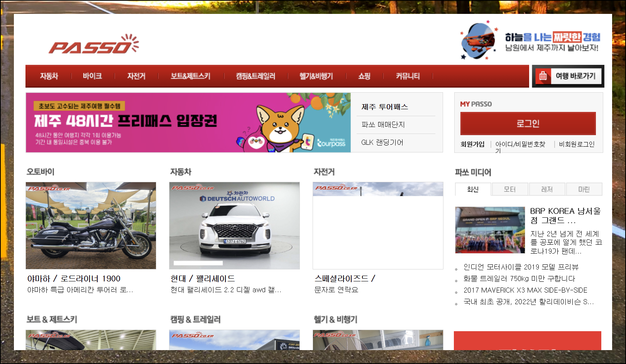The height and width of the screenshot is (364, 626).
Task: Open the 캠핑&트레일러 menu
Action: click(255, 76)
